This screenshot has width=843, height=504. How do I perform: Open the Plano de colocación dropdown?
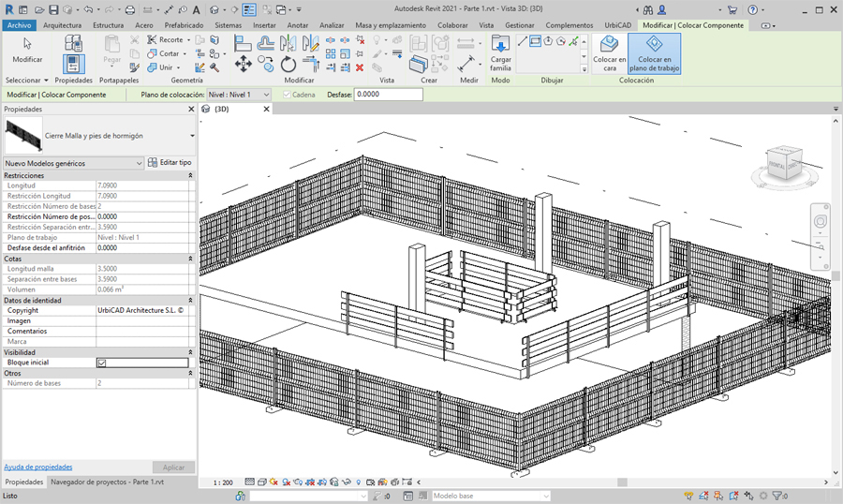[x=239, y=95]
